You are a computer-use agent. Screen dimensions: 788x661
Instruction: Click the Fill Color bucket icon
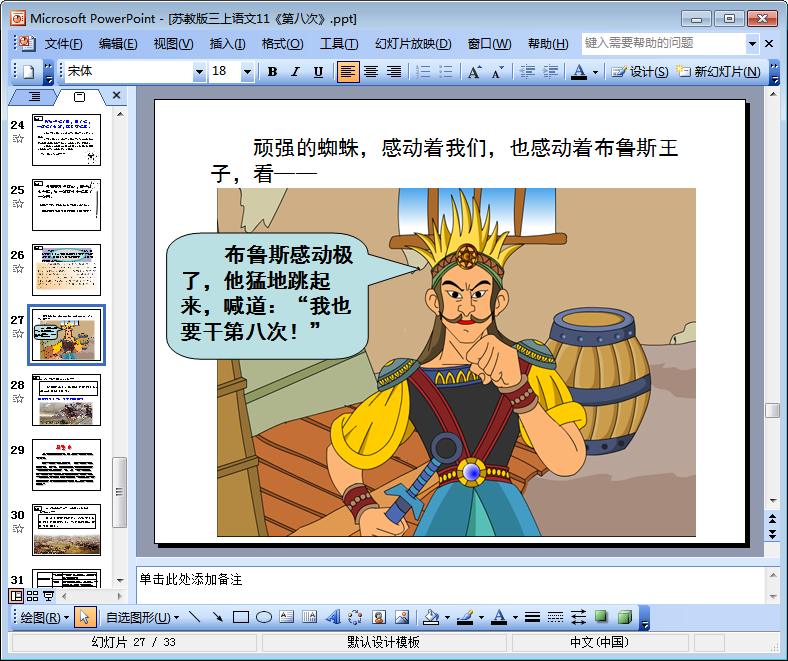431,617
